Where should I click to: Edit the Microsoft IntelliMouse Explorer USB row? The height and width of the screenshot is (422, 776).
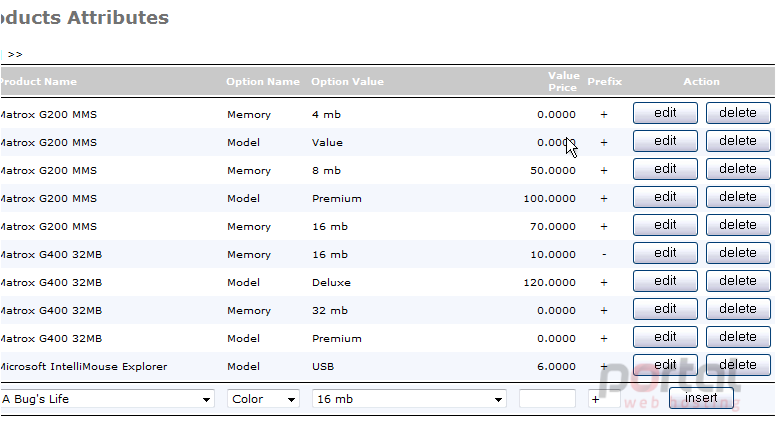(x=665, y=365)
